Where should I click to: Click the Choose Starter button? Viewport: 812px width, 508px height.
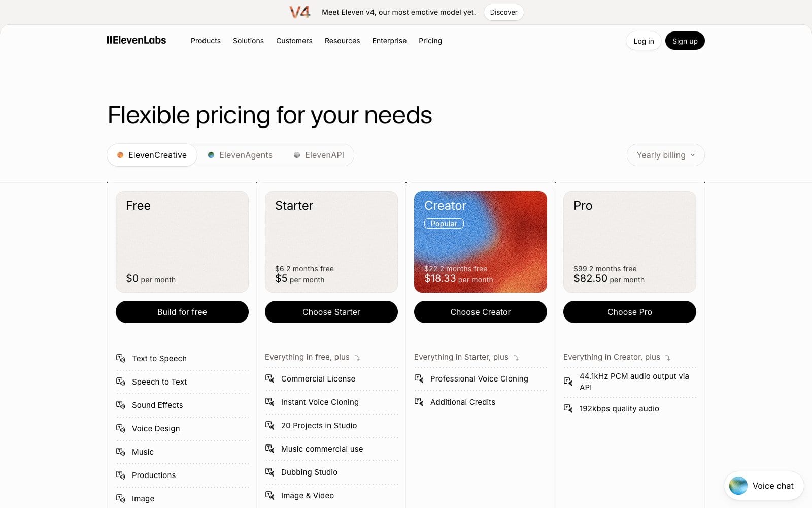click(x=331, y=312)
